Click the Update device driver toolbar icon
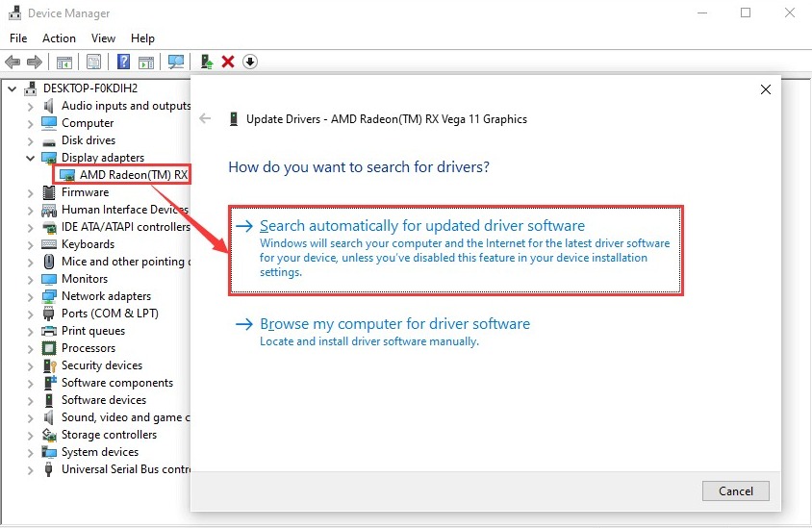This screenshot has height=528, width=812. (x=207, y=63)
